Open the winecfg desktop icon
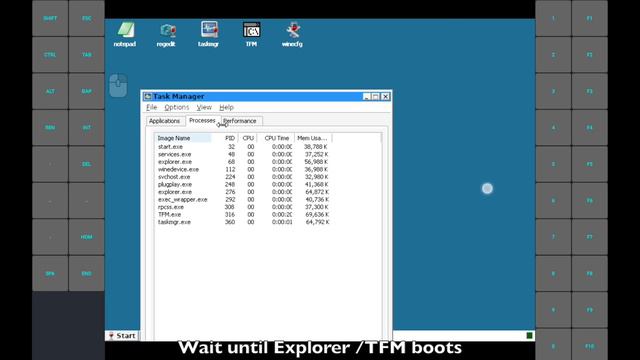 292,34
